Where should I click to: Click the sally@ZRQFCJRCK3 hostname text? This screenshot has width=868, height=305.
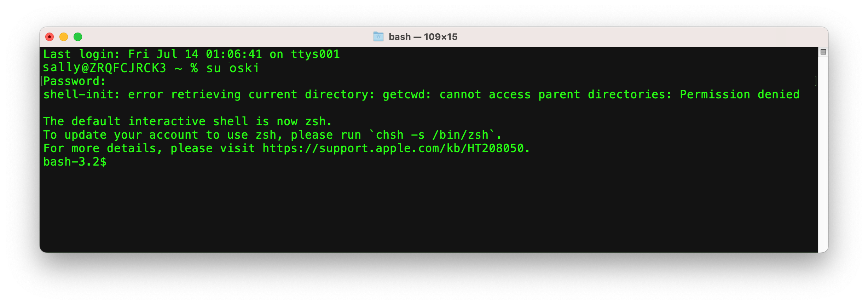click(x=104, y=68)
